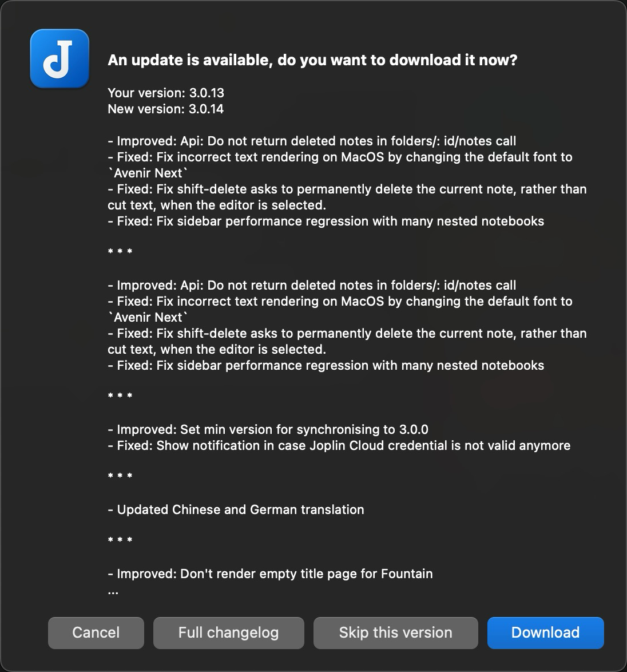
Task: Cancel the update dialog
Action: tap(96, 633)
